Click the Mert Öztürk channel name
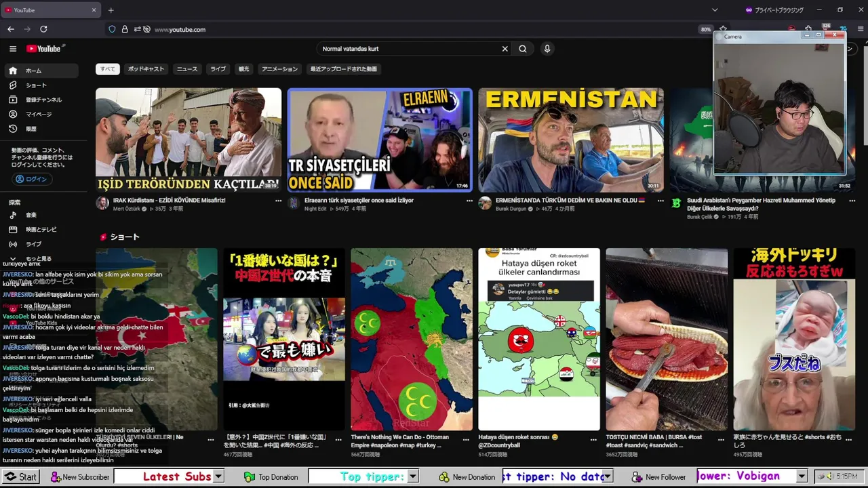The height and width of the screenshot is (488, 868). coord(126,209)
